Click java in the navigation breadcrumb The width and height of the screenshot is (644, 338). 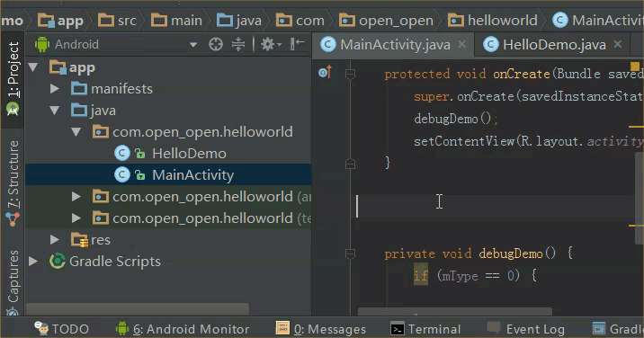(239, 20)
